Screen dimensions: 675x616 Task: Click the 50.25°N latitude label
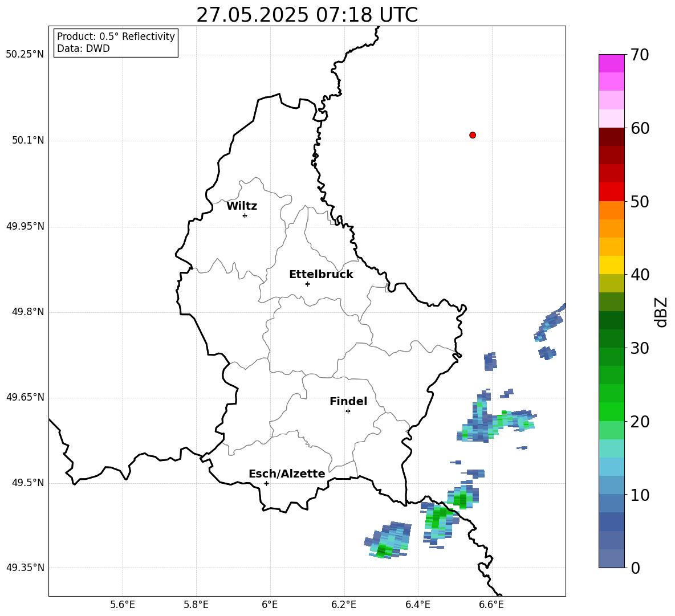pos(25,55)
